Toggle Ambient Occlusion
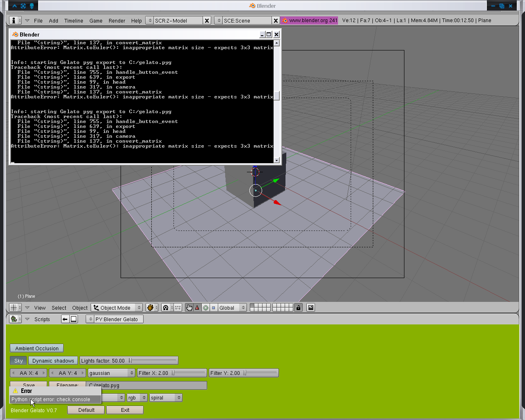Viewport: 525px width, 420px height. (x=37, y=348)
